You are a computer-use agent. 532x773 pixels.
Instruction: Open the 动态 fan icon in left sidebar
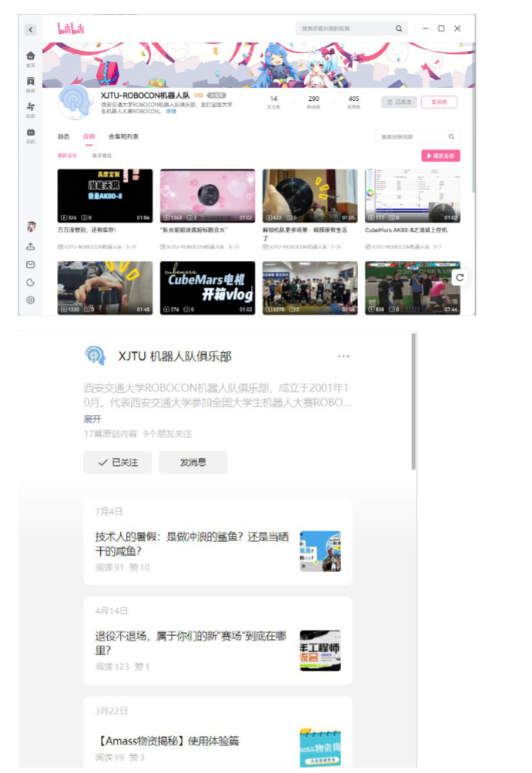click(x=30, y=109)
